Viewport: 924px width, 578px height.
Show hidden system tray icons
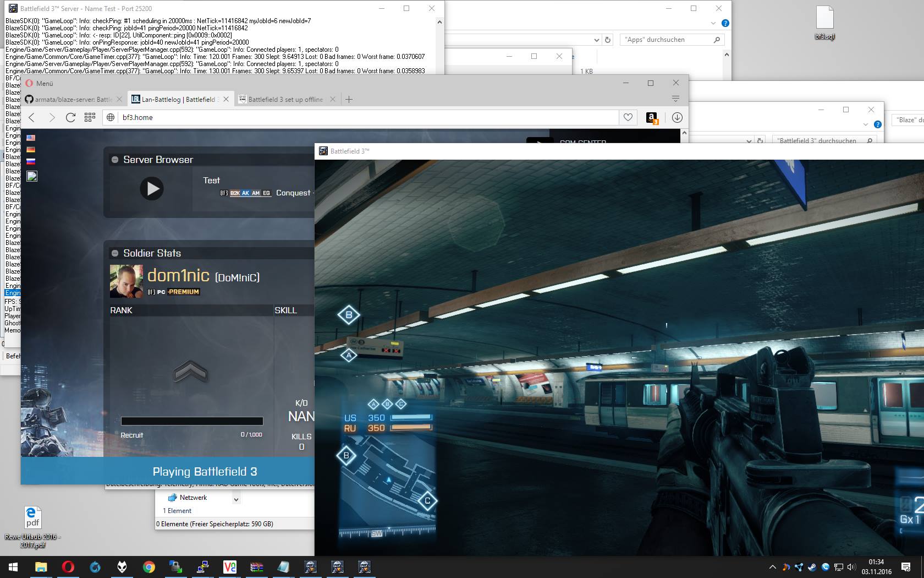pos(772,567)
